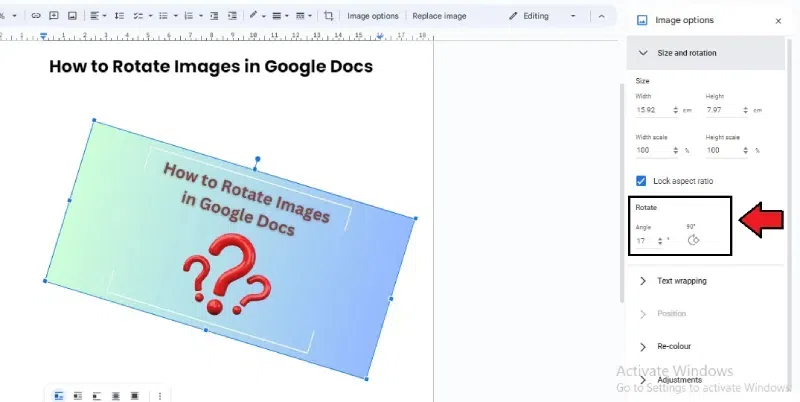
Task: Click the add comment icon
Action: click(x=53, y=16)
